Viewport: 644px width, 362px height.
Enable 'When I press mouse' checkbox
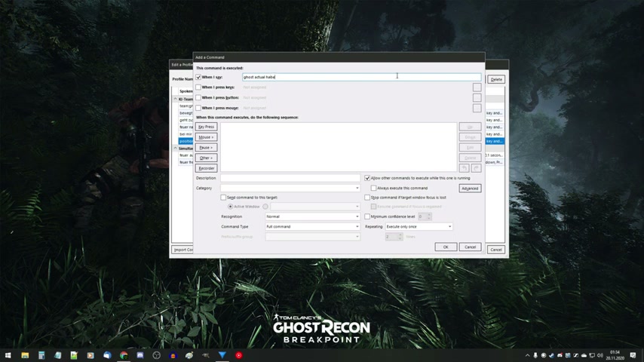click(198, 108)
